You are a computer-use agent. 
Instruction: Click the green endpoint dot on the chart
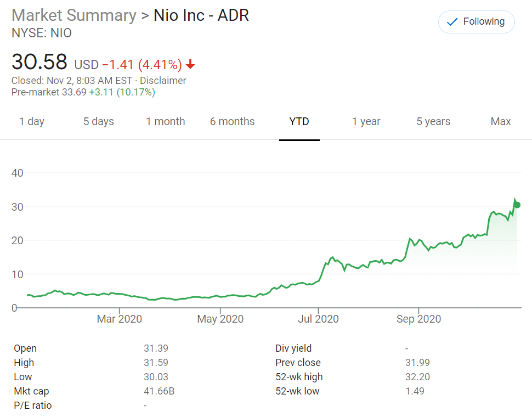(517, 205)
